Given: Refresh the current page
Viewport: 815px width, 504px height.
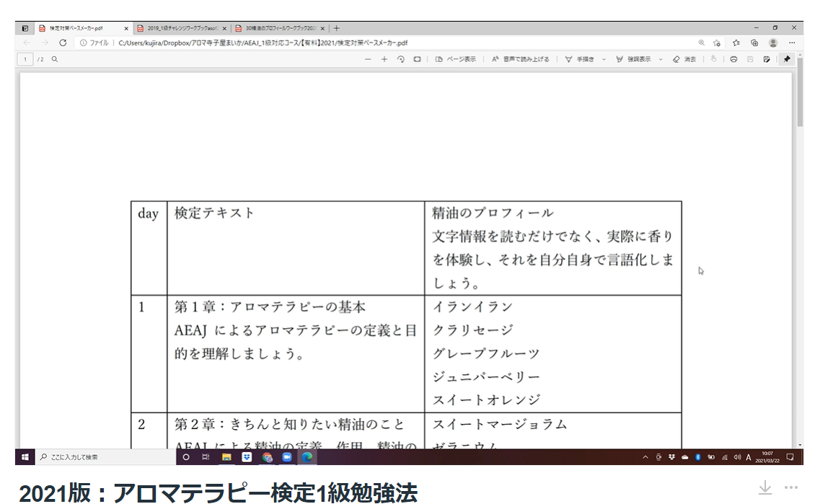Looking at the screenshot, I should 63,43.
